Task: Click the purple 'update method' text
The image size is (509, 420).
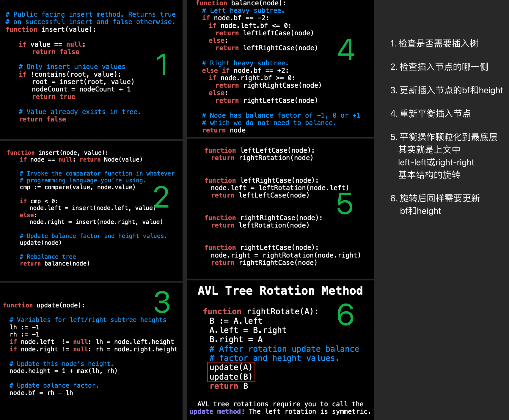Action: (x=215, y=411)
